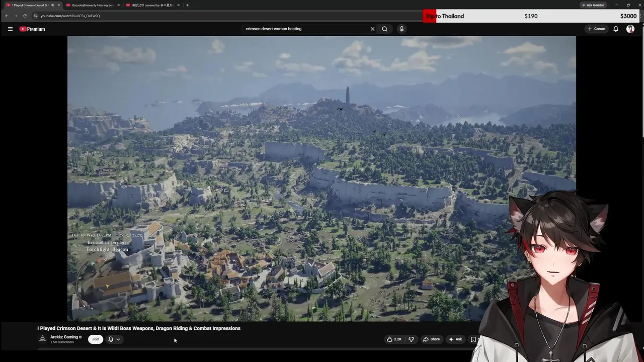Open the account avatar menu
Image resolution: width=644 pixels, height=362 pixels.
pos(630,29)
